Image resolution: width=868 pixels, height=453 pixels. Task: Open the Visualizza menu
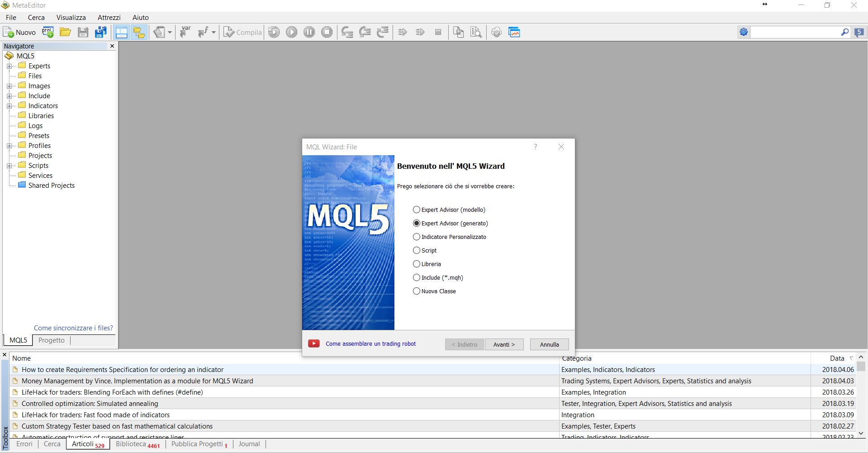pos(71,17)
